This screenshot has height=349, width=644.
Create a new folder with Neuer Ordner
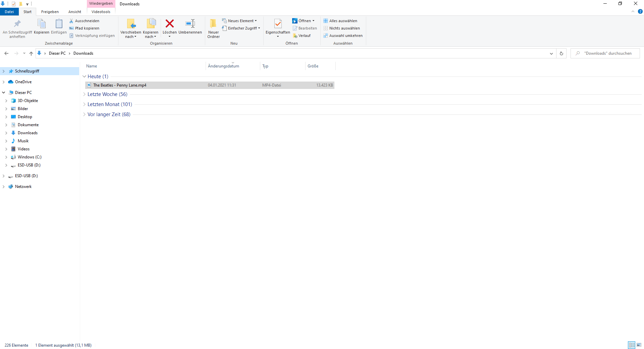(x=213, y=28)
